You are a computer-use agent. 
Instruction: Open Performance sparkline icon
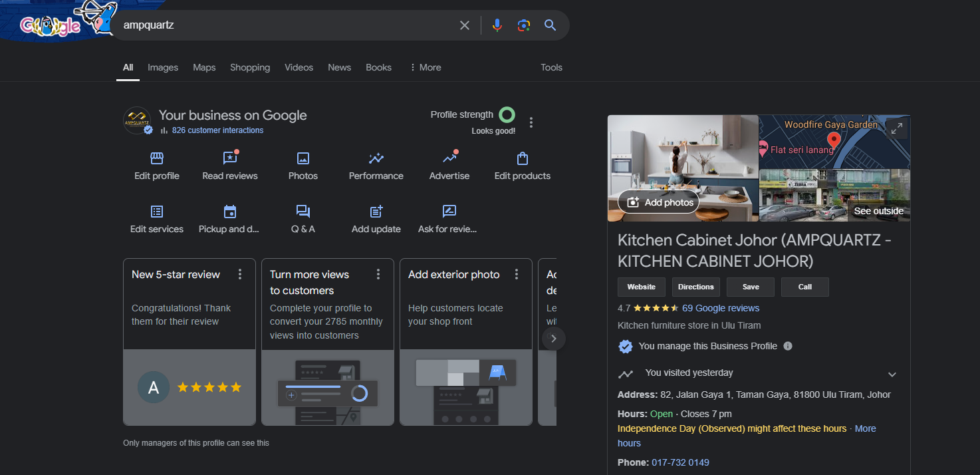[376, 158]
